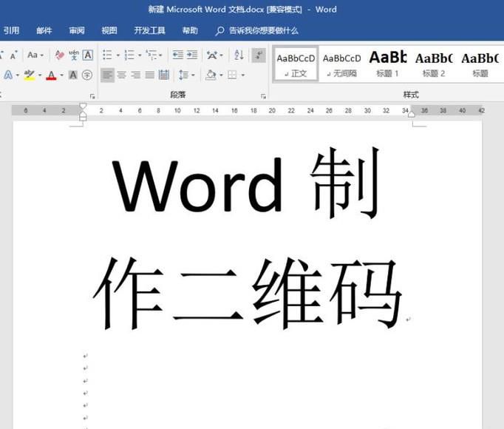Click on the 'Word 制' title text
504x429 pixels.
click(246, 183)
